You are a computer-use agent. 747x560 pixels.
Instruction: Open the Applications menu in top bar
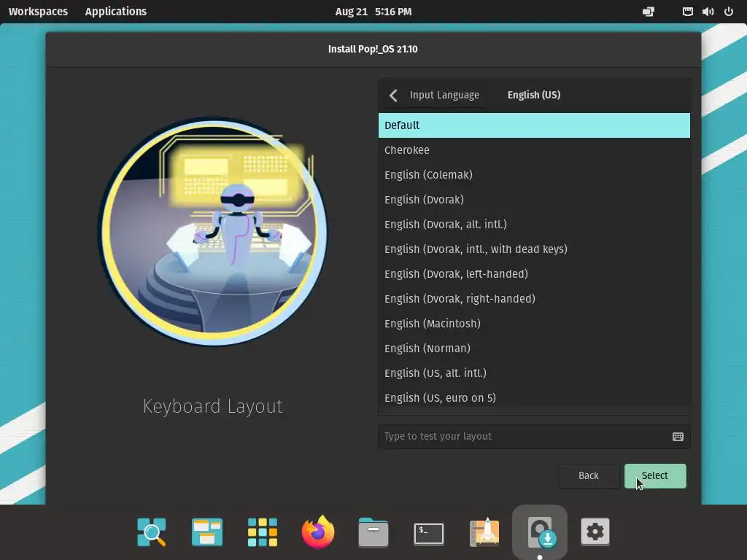point(116,12)
